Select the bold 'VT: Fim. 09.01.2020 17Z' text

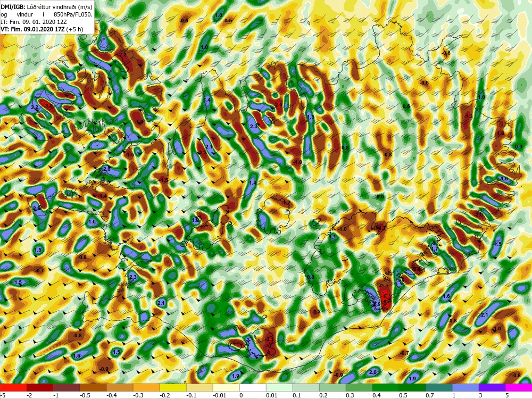pos(34,29)
